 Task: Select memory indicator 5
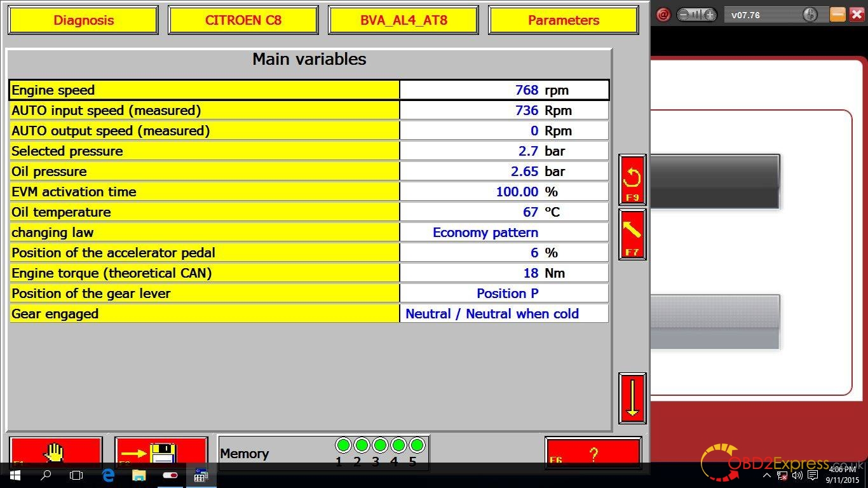(417, 445)
